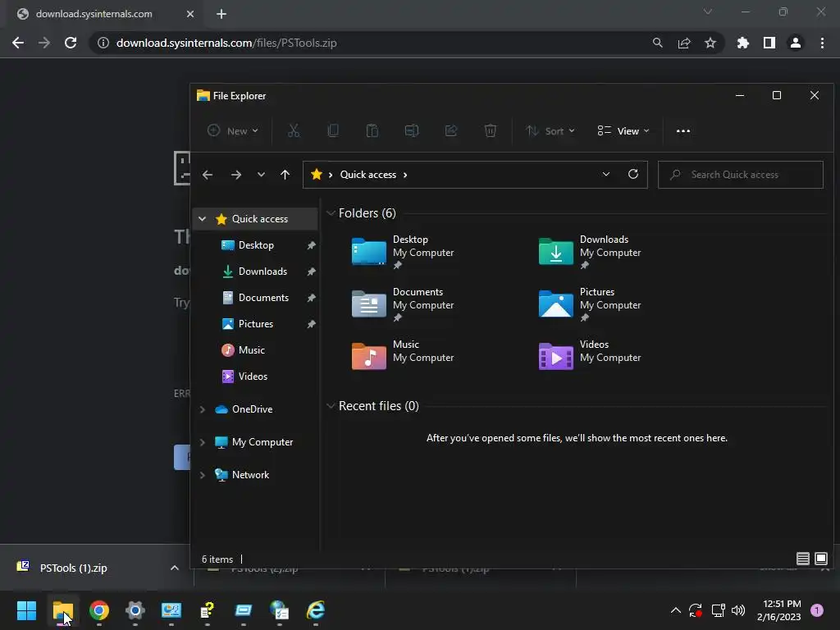Screen dimensions: 840x630
Task: Click Google Chrome in the taskbar
Action: [x=99, y=610]
